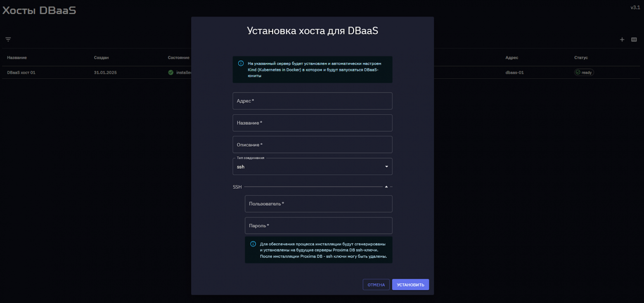Click the plus icon to add host
This screenshot has width=644, height=303.
click(622, 40)
